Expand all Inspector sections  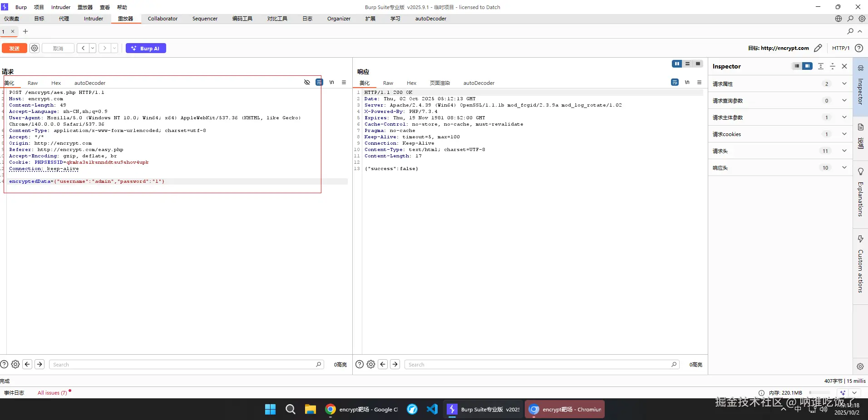[821, 66]
